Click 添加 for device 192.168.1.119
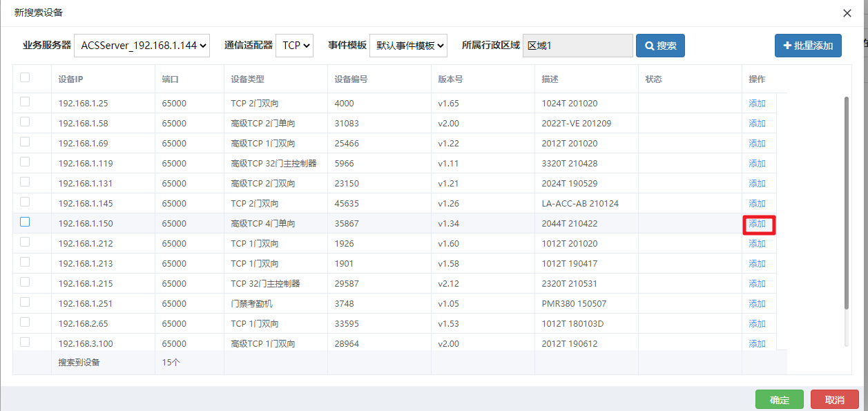Screen dimensions: 868x411 coord(758,163)
